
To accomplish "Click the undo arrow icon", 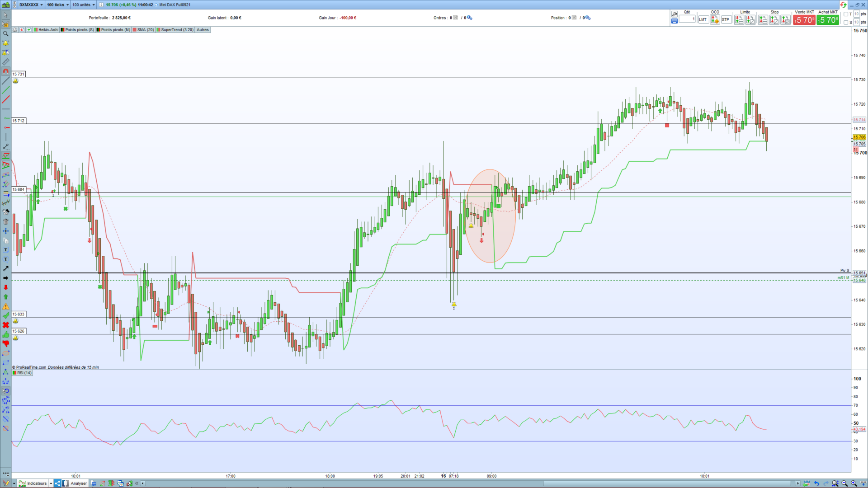I will 816,483.
